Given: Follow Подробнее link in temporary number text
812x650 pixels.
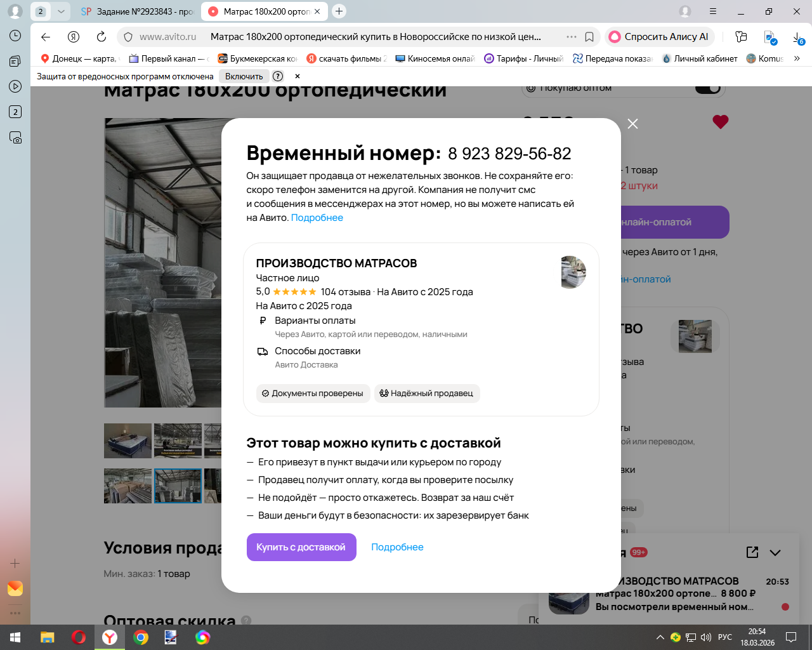Looking at the screenshot, I should point(317,218).
